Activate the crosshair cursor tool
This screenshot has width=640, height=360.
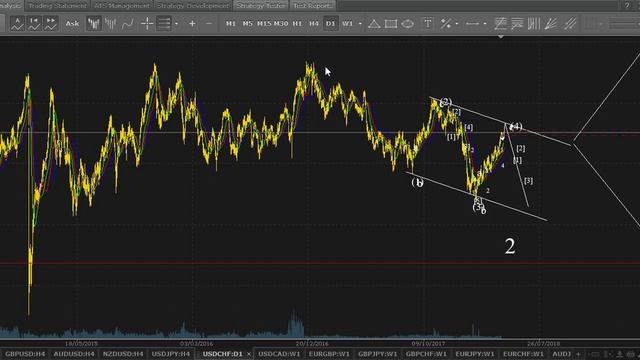click(147, 24)
